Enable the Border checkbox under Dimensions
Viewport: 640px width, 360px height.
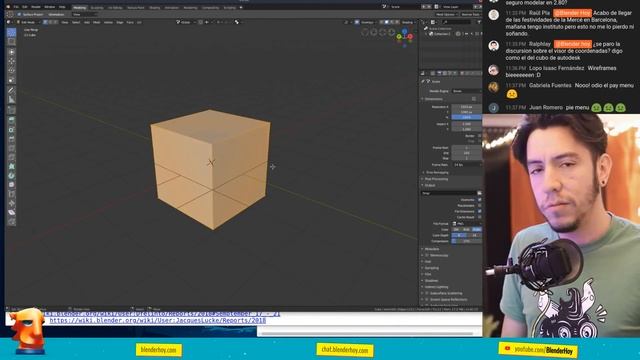coord(479,136)
